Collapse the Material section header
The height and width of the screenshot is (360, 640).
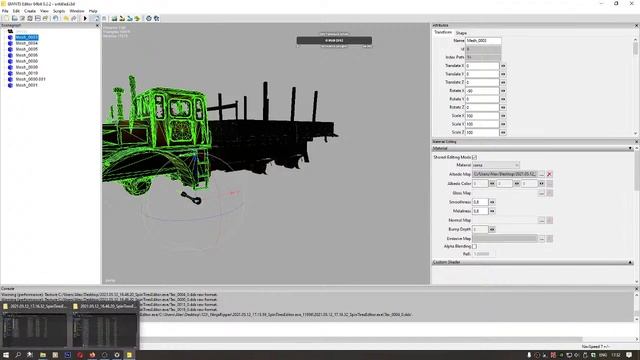(533, 149)
